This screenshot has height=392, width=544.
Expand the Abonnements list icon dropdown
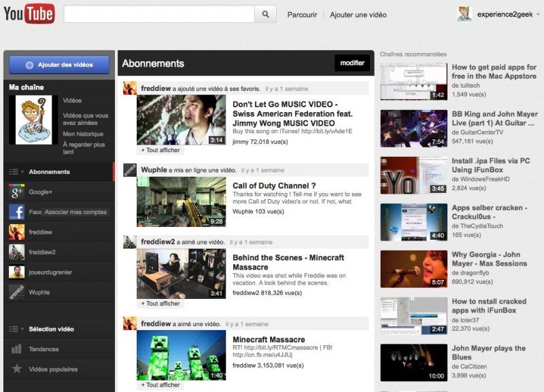16,172
